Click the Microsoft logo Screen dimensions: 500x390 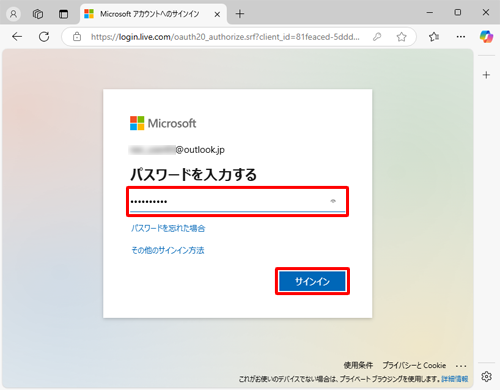pyautogui.click(x=163, y=123)
